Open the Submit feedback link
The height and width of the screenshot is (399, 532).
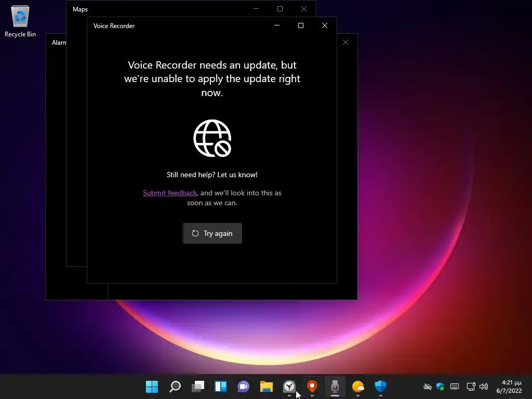pyautogui.click(x=170, y=193)
